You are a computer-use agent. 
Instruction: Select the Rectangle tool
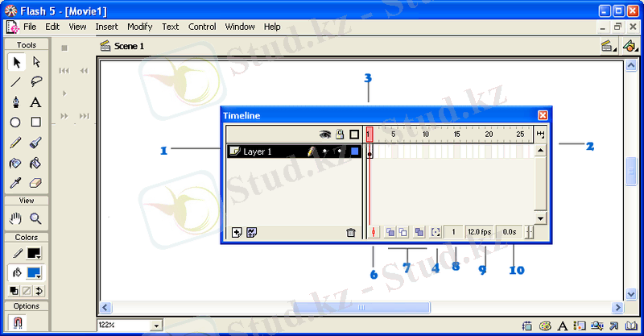(x=35, y=122)
